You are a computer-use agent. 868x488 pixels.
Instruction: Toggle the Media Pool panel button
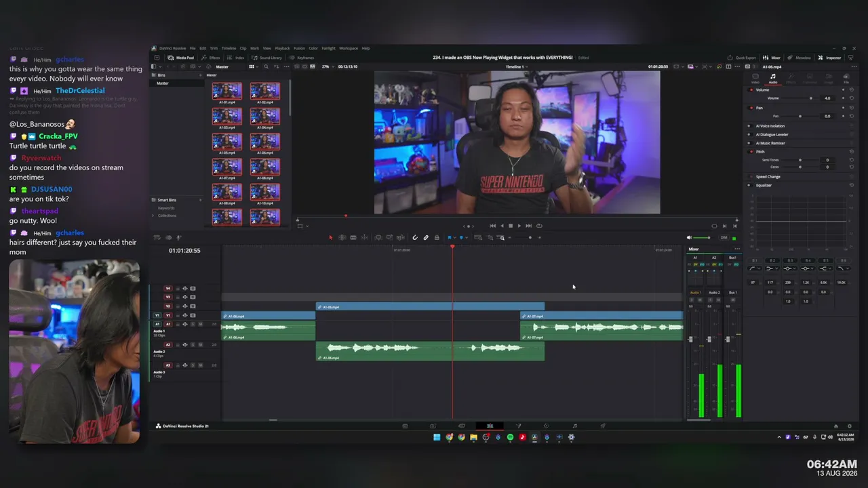[180, 58]
